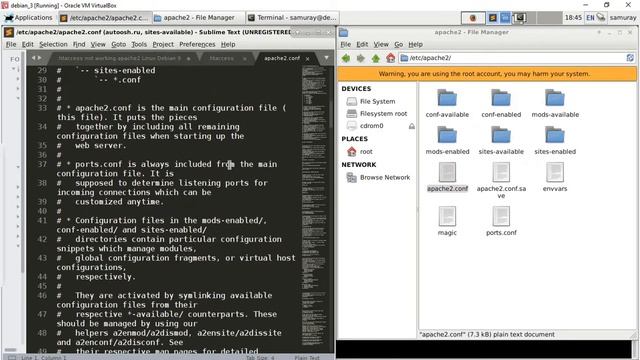Close the apache2.conf tab
Screen dimensions: 640x360
coord(307,59)
